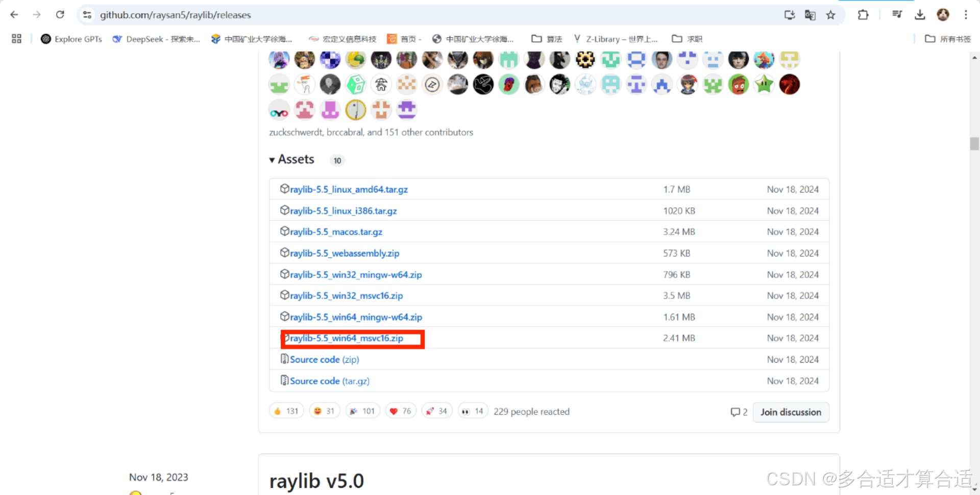Viewport: 980px width, 495px height.
Task: Download raylib-5.5_macos.tar.gz
Action: (x=336, y=232)
